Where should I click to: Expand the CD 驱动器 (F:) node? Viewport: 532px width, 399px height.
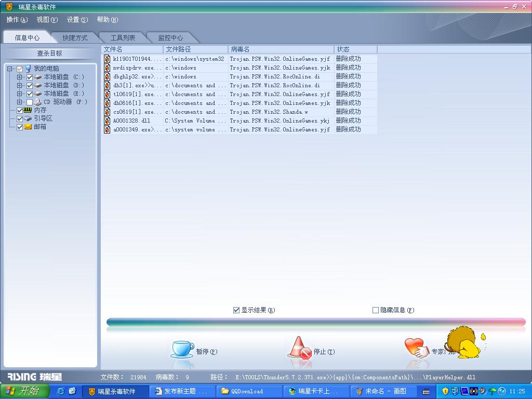(19, 102)
